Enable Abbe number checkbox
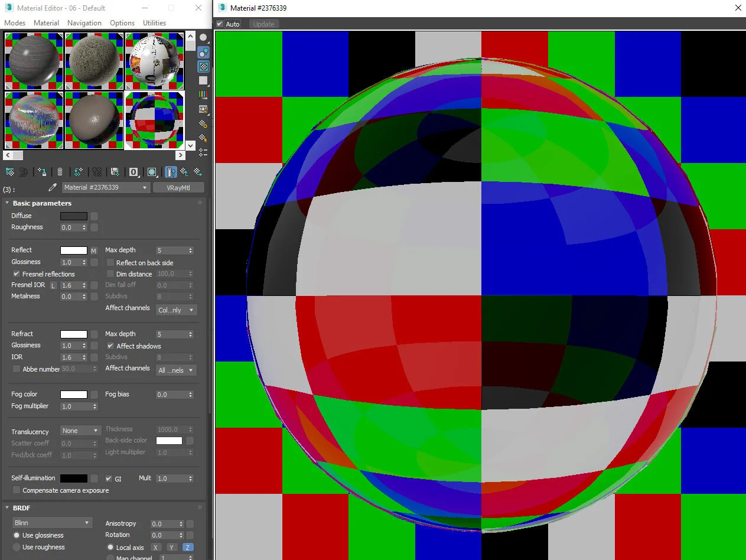746x560 pixels. (17, 369)
